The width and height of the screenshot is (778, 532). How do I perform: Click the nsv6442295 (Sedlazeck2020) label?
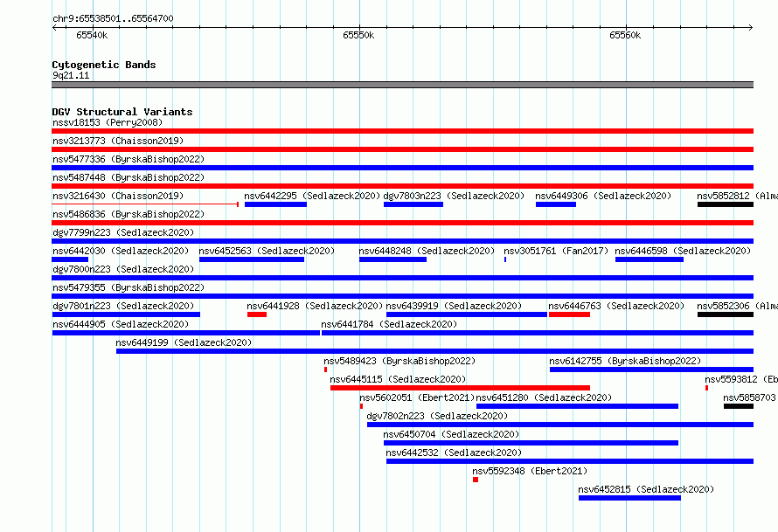point(312,196)
